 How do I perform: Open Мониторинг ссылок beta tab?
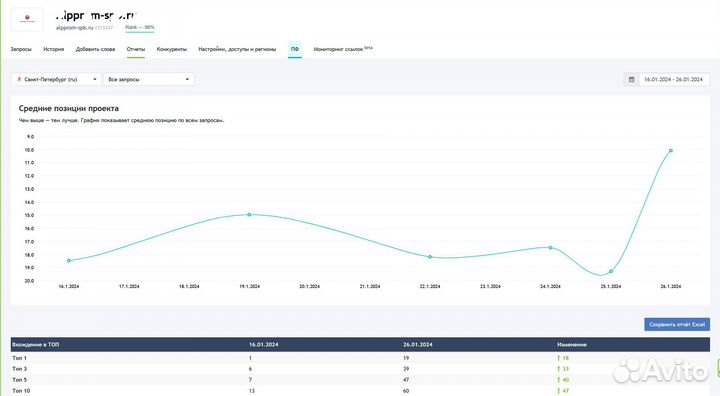343,49
